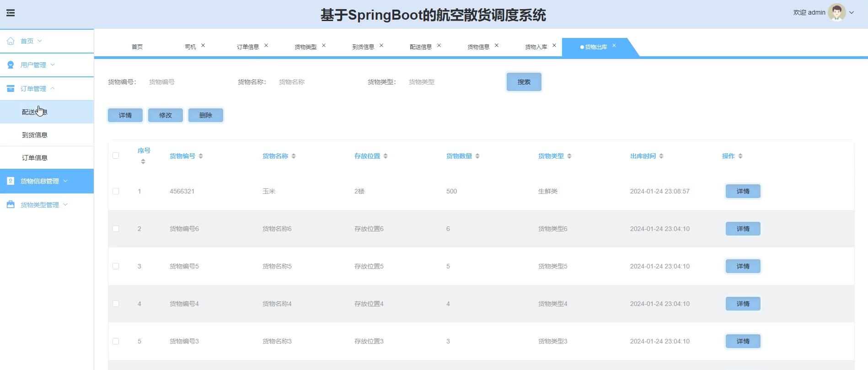This screenshot has width=868, height=370.
Task: Open 详情 for row 货物编号6
Action: [x=743, y=229]
